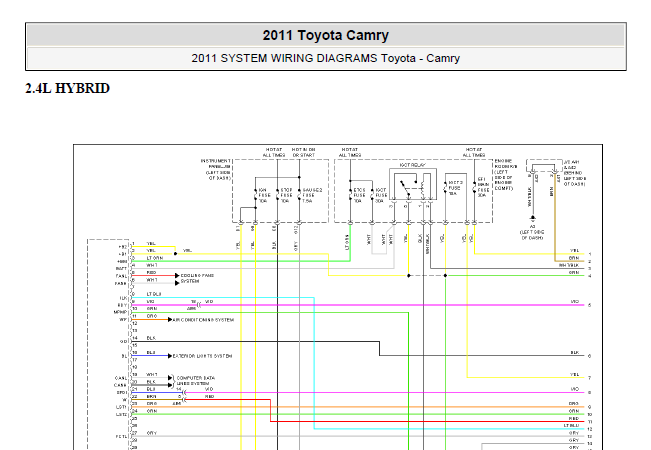Image resolution: width=651 pixels, height=450 pixels.
Task: Click ground point 'A3 (LEFT SIDE OF DASH)' label
Action: (532, 232)
